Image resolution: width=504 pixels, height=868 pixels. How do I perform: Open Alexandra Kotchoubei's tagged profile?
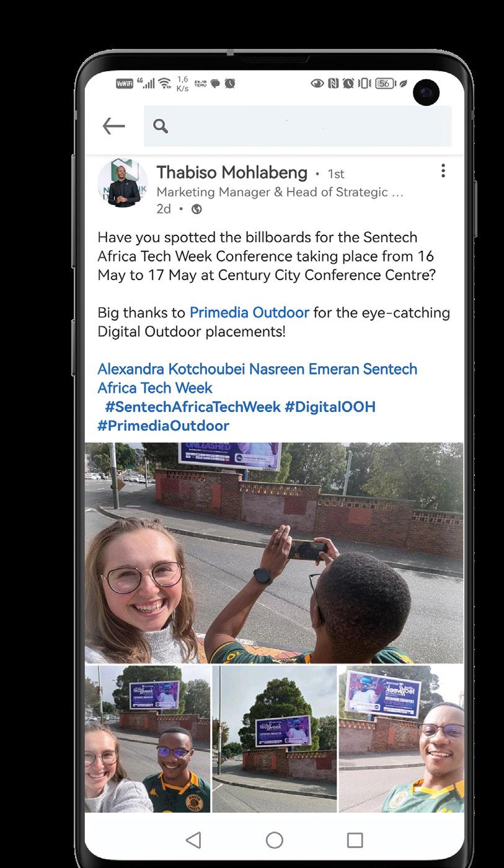click(x=171, y=369)
